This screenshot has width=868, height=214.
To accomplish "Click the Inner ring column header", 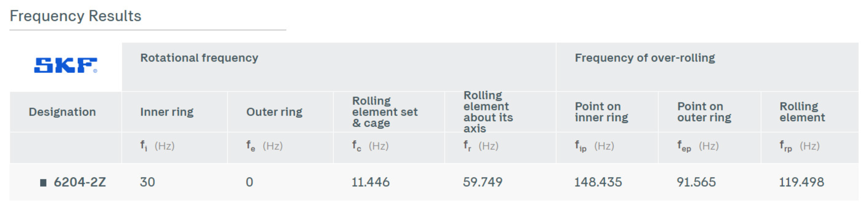I will (167, 112).
